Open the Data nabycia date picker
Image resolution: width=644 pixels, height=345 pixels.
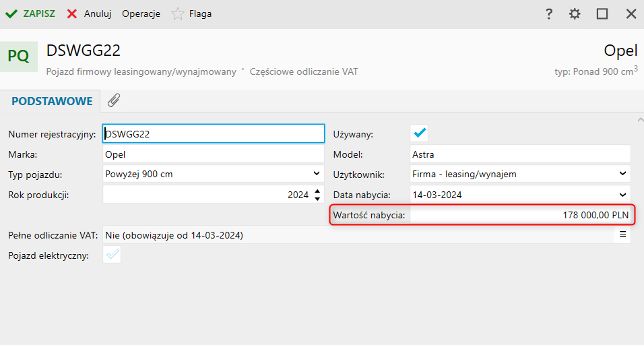click(x=622, y=194)
